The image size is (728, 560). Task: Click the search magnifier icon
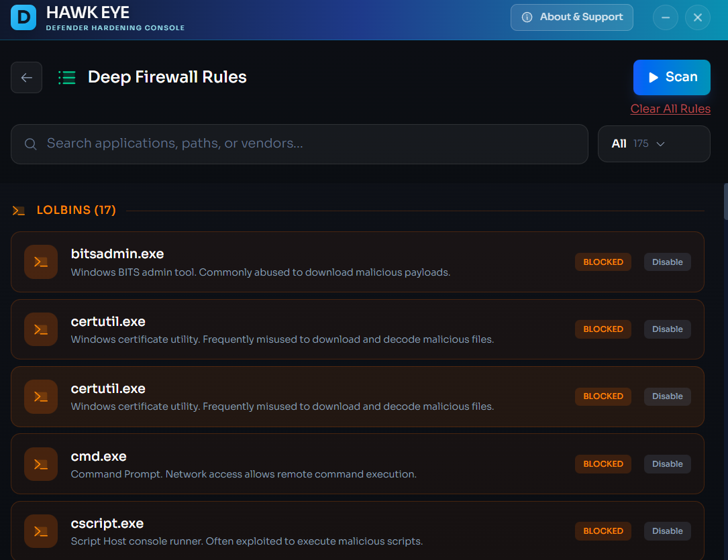30,144
